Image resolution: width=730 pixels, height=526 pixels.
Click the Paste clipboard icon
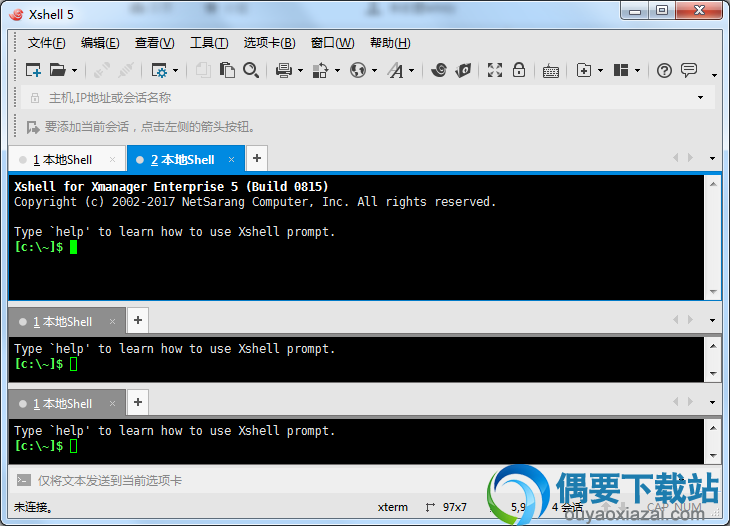[227, 70]
